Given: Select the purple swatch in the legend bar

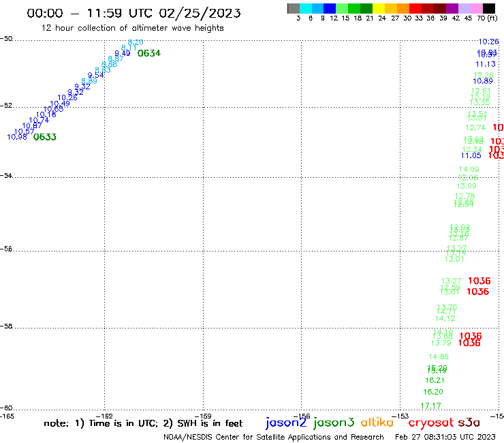Looking at the screenshot, I should [x=452, y=8].
